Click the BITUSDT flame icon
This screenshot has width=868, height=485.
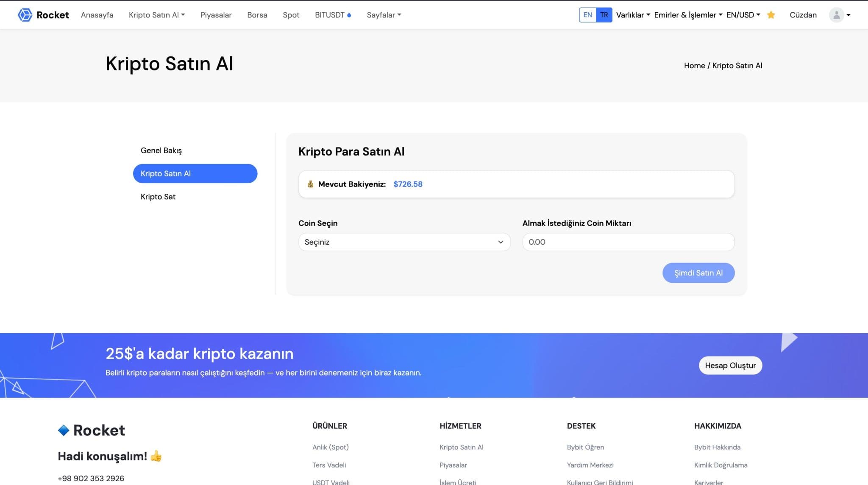pyautogui.click(x=349, y=15)
